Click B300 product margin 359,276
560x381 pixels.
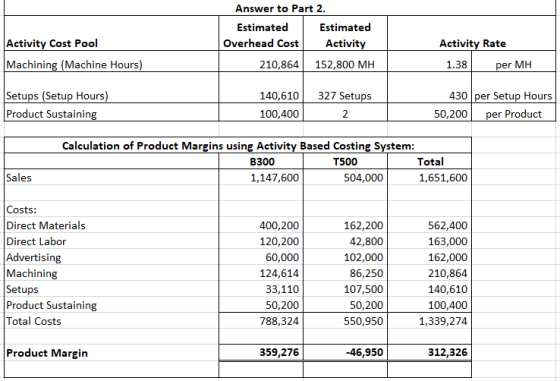(x=261, y=353)
